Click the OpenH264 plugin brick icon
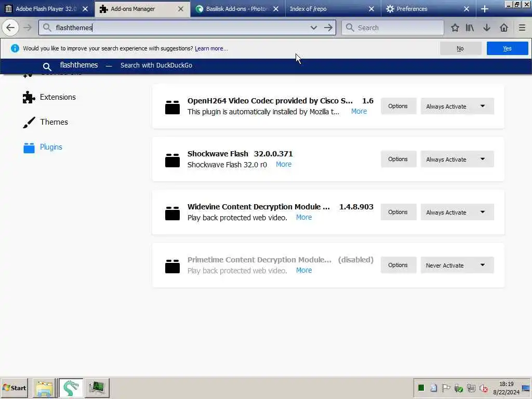This screenshot has height=399, width=532. (x=172, y=107)
